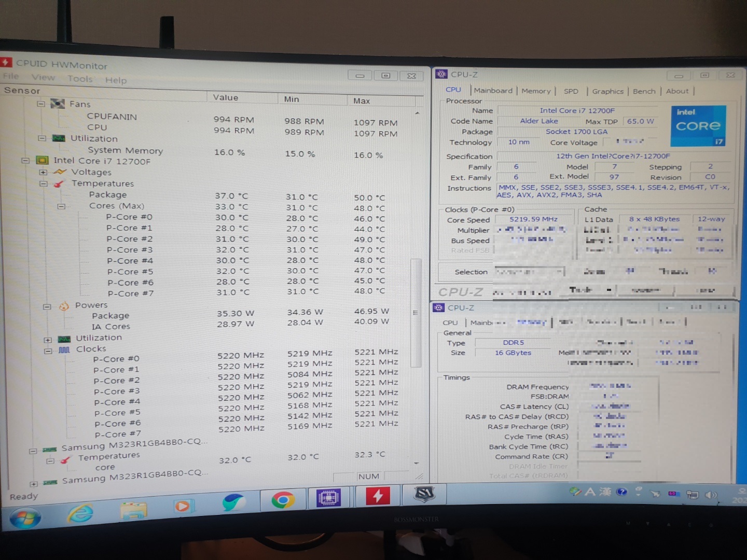
Task: Click the 35.30 W package power value
Action: 235,313
